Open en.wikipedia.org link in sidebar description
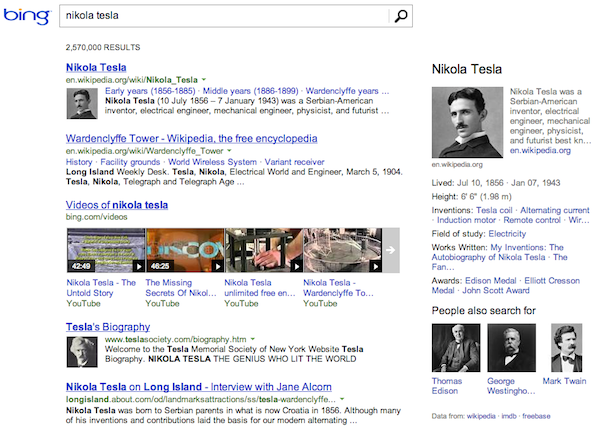This screenshot has width=600, height=429. [540, 150]
